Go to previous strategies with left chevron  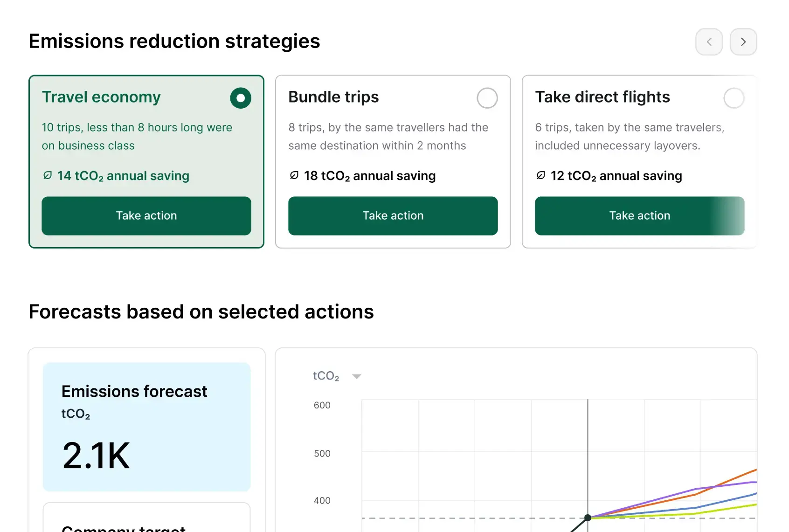709,42
